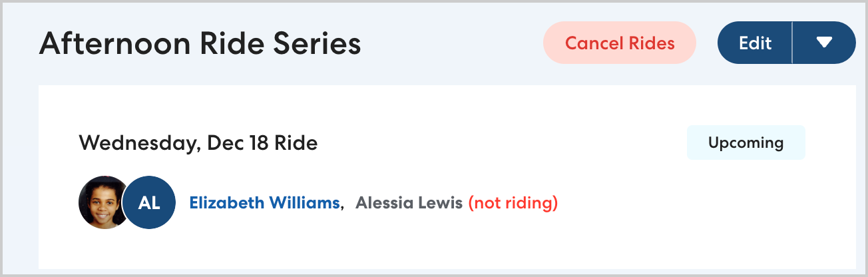868x277 pixels.
Task: Select the AL initials avatar
Action: (x=149, y=202)
